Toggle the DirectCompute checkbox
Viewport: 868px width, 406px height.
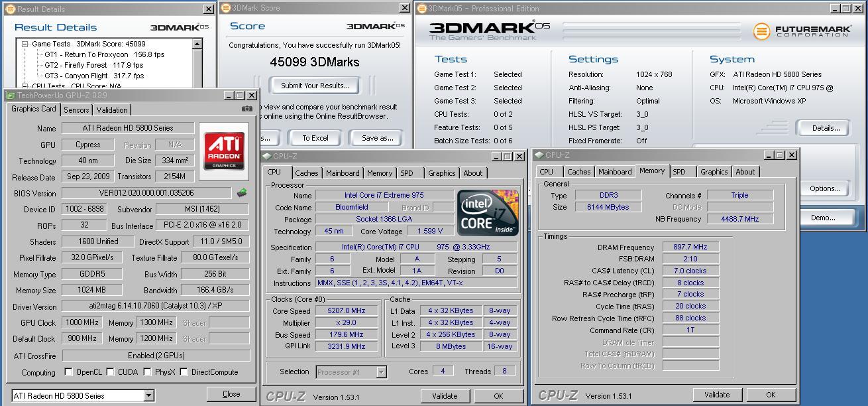coord(184,372)
